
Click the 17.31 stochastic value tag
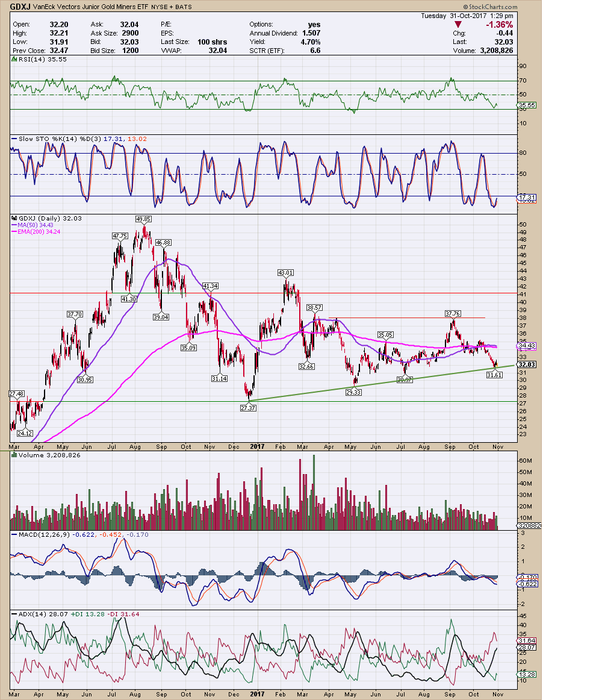527,198
